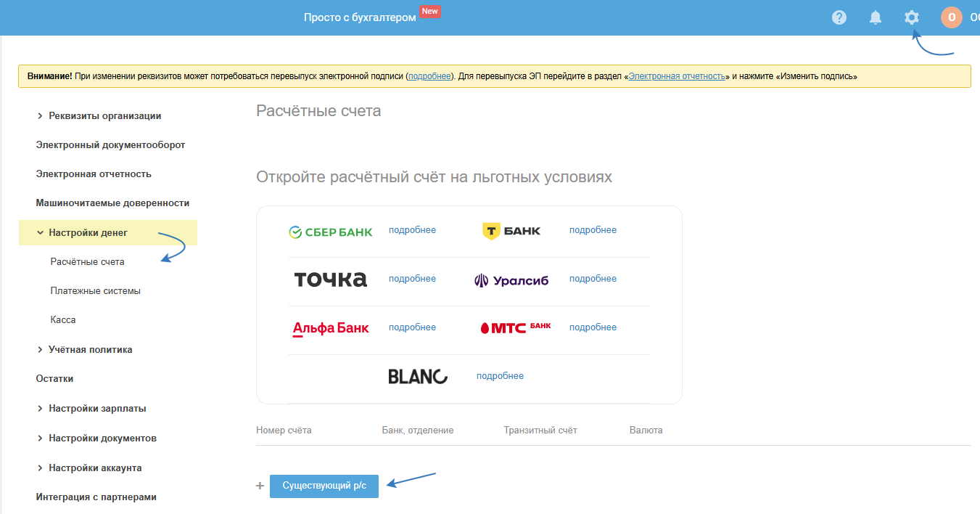980x514 pixels.
Task: Open Электронный документооборот menu item
Action: coord(110,144)
